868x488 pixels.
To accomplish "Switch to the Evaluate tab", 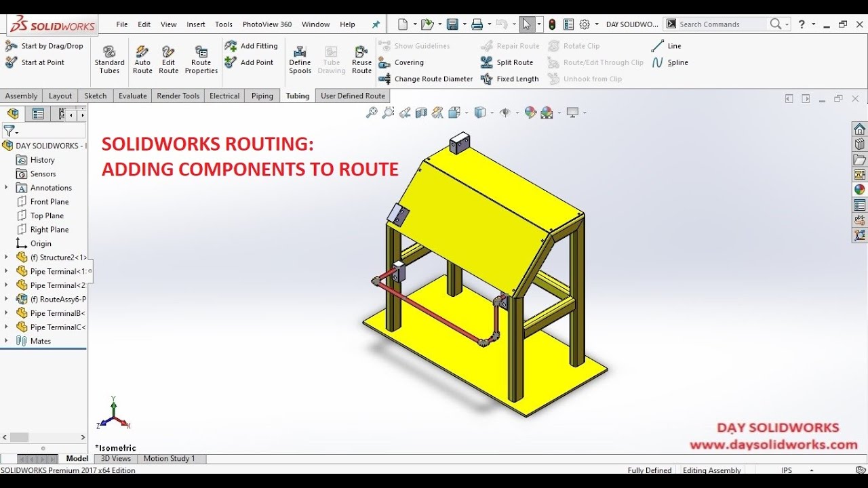I will (x=133, y=96).
